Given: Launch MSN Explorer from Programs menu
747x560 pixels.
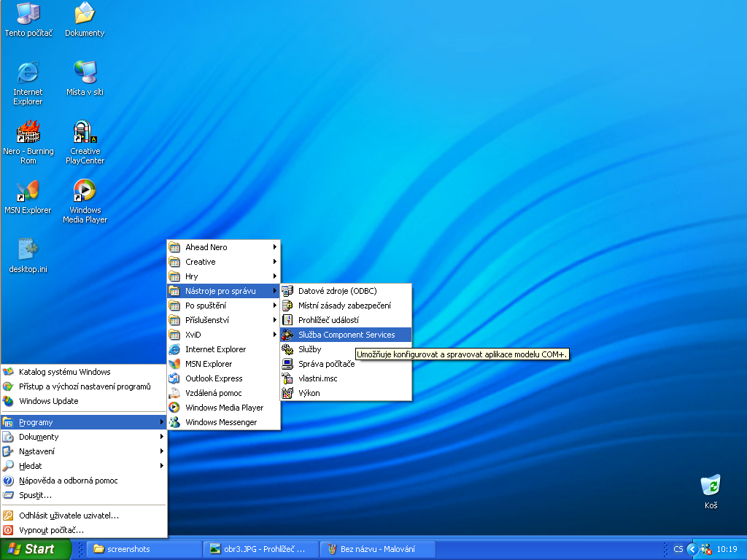Looking at the screenshot, I should pos(223,364).
